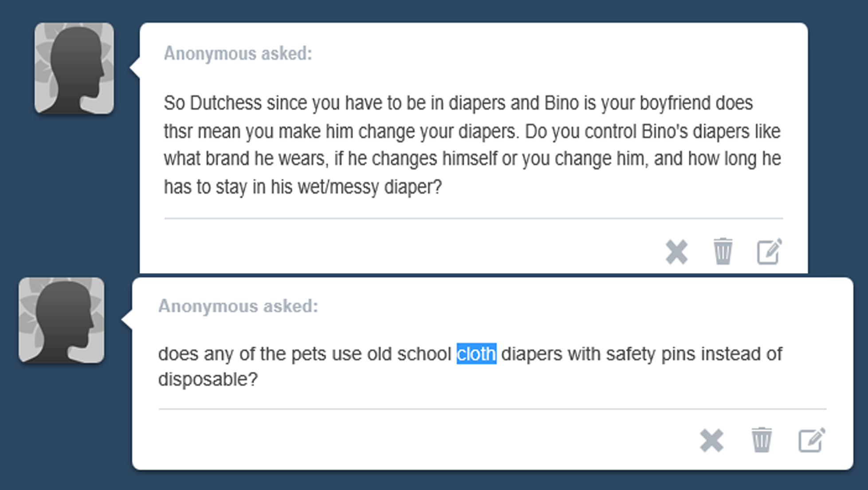
Task: Click the divider line under the second ask
Action: click(492, 409)
